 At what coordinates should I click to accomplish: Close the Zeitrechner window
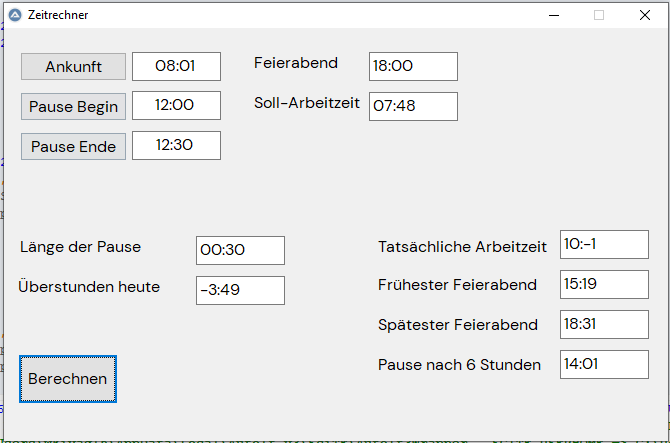coord(645,15)
